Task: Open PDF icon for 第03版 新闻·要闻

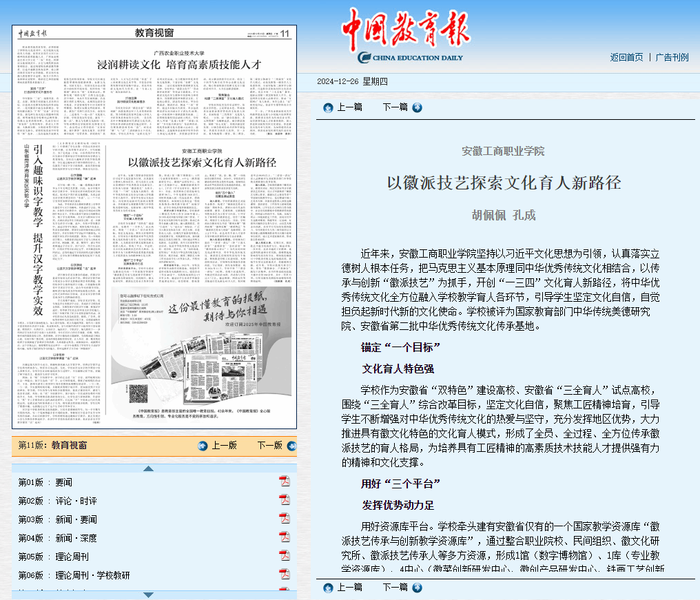Action: click(285, 518)
